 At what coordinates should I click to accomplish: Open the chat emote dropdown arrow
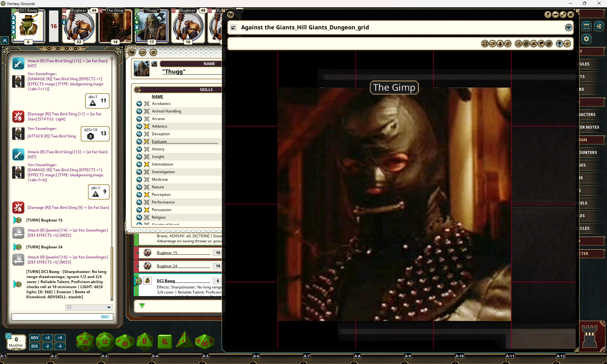109,307
